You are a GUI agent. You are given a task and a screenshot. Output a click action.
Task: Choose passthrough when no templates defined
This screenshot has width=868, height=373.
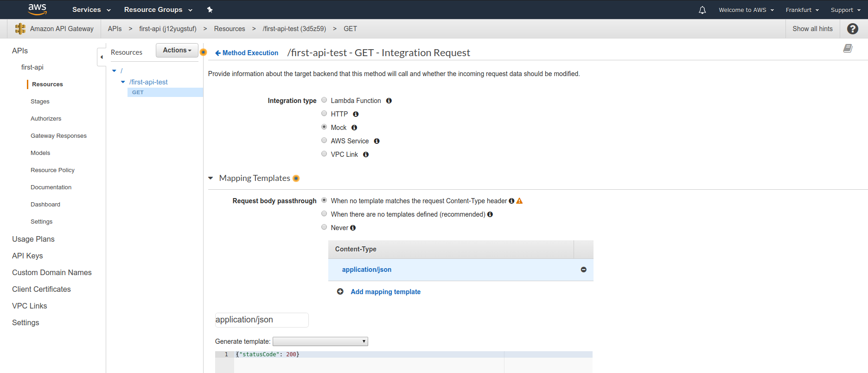324,213
